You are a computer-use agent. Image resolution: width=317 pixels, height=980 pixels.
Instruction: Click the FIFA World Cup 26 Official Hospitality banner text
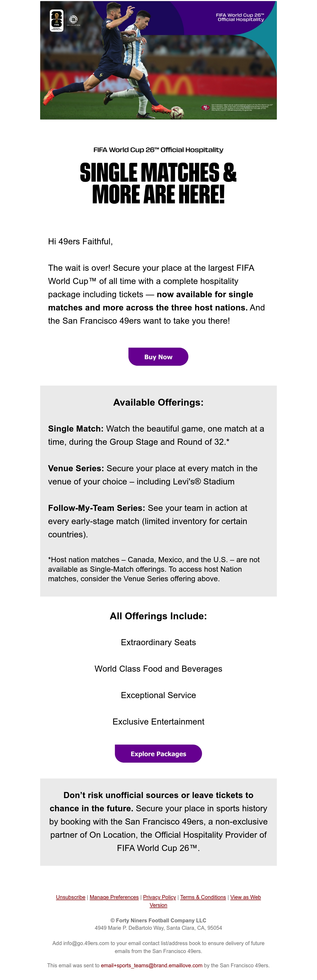(240, 17)
